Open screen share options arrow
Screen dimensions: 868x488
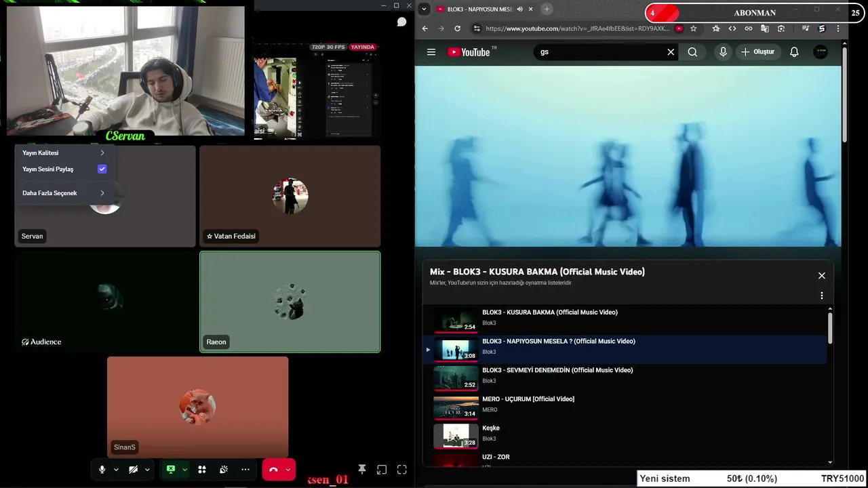click(x=184, y=470)
